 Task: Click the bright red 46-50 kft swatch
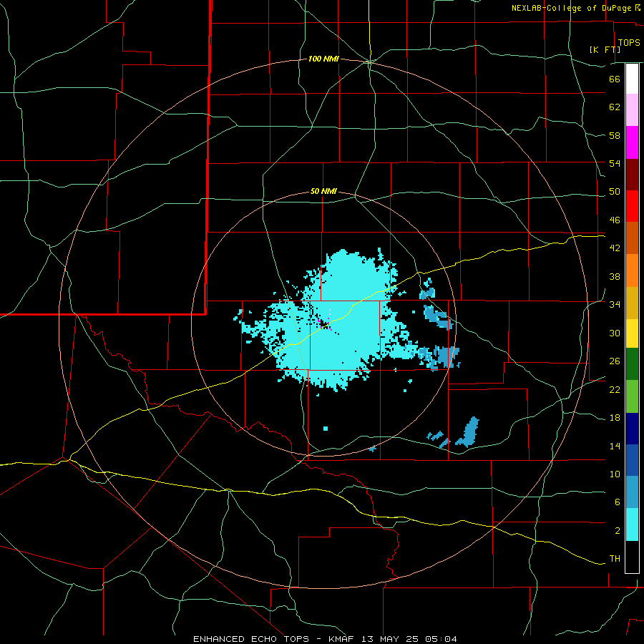pos(632,206)
